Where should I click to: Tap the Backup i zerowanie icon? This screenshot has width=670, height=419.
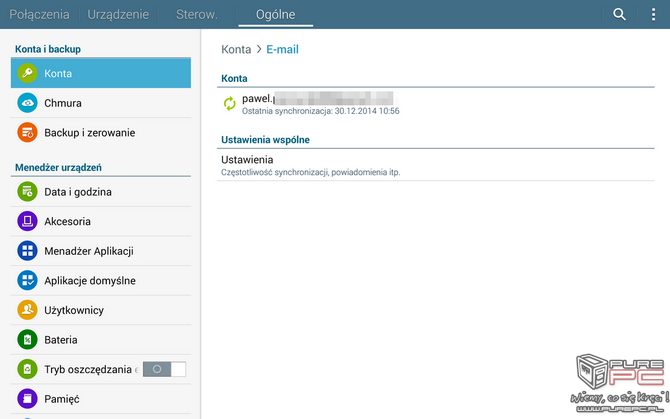[27, 132]
